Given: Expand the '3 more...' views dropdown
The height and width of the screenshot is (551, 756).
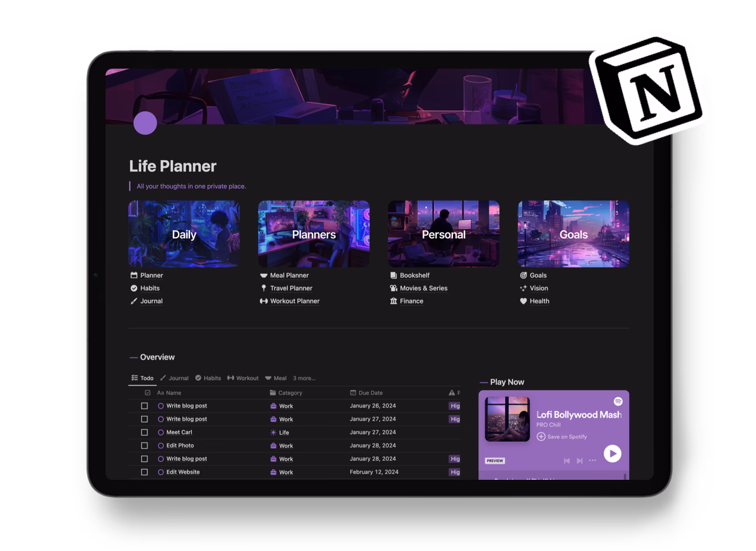Looking at the screenshot, I should click(x=304, y=378).
